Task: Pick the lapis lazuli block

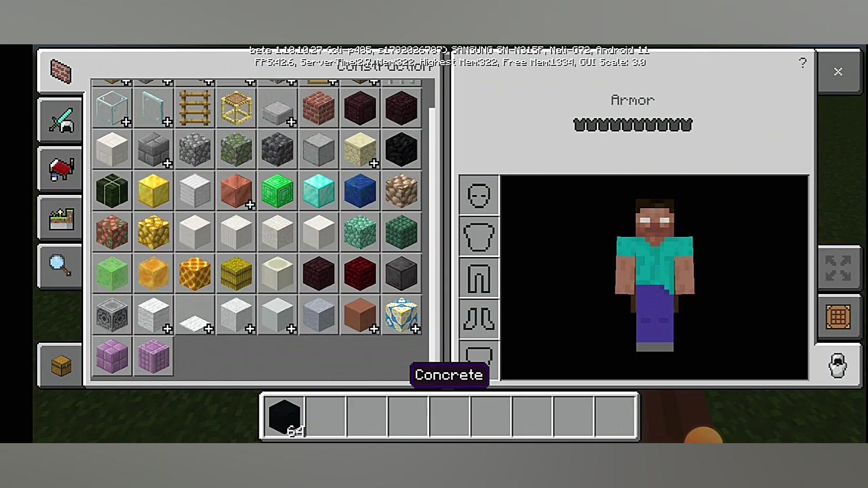Action: coord(360,191)
